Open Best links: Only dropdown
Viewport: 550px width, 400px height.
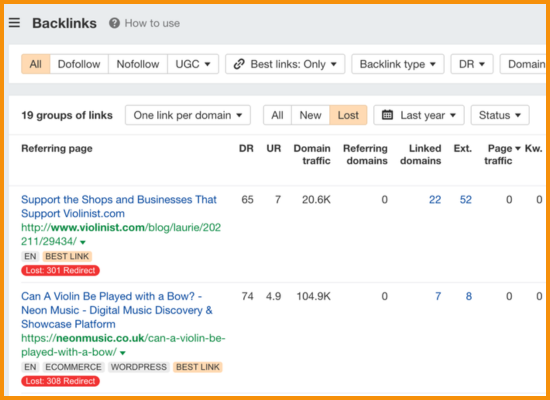coord(285,64)
